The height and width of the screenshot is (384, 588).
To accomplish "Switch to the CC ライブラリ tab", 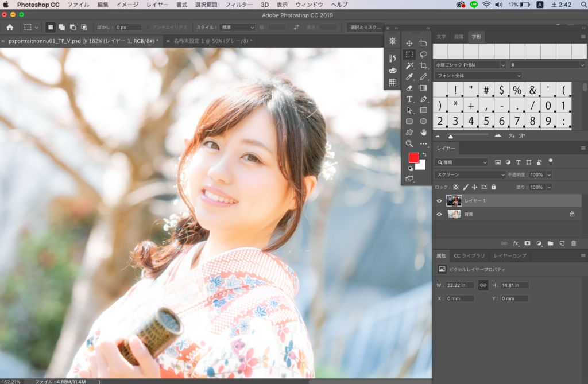I will (469, 255).
